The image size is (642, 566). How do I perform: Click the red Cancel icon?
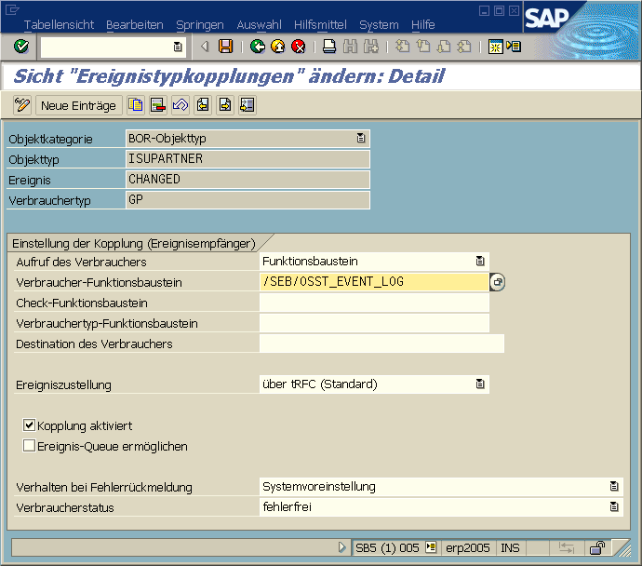(297, 46)
